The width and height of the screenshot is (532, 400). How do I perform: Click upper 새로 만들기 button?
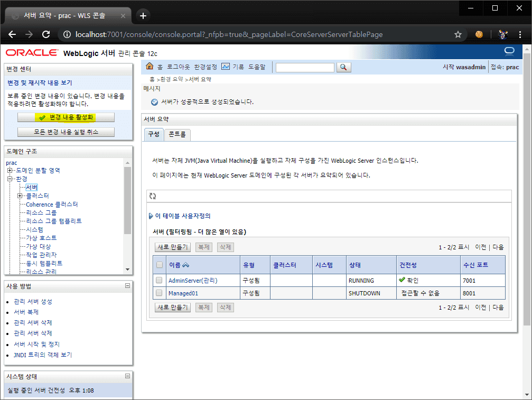(x=173, y=247)
